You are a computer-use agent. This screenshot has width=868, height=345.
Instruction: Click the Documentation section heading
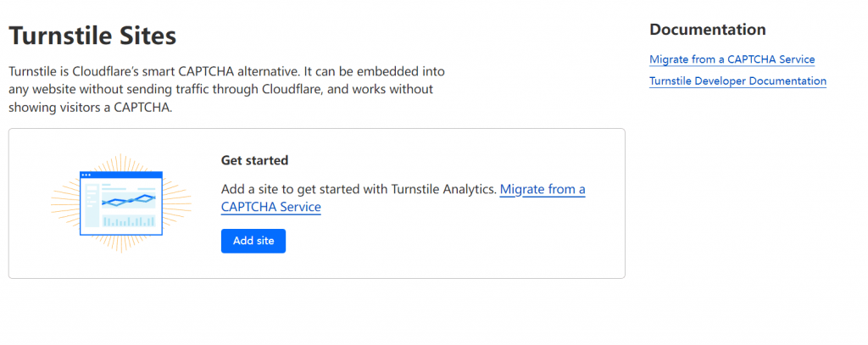(x=708, y=30)
